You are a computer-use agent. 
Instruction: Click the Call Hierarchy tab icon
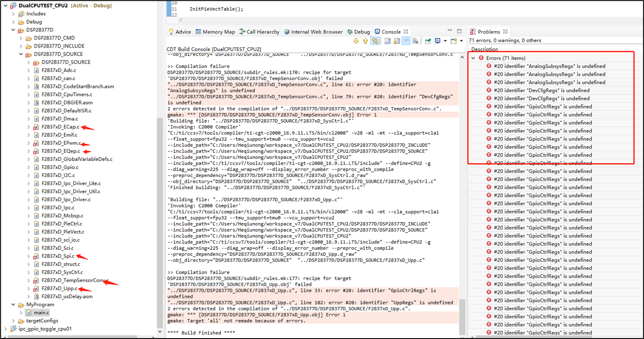click(x=242, y=32)
